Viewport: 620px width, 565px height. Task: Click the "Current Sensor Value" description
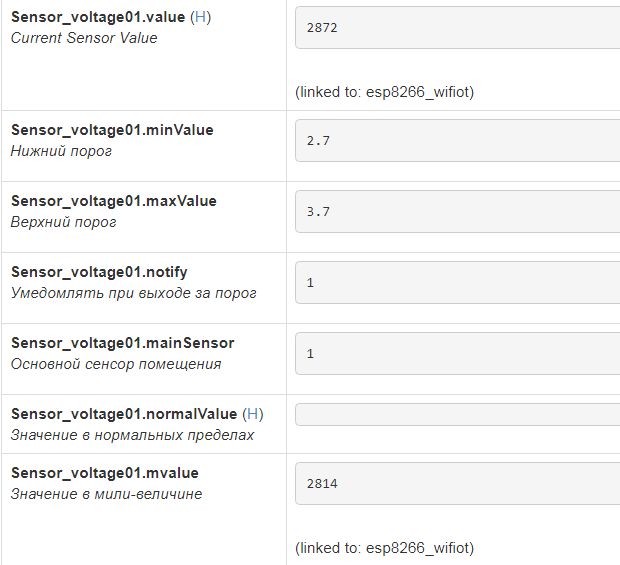(84, 38)
